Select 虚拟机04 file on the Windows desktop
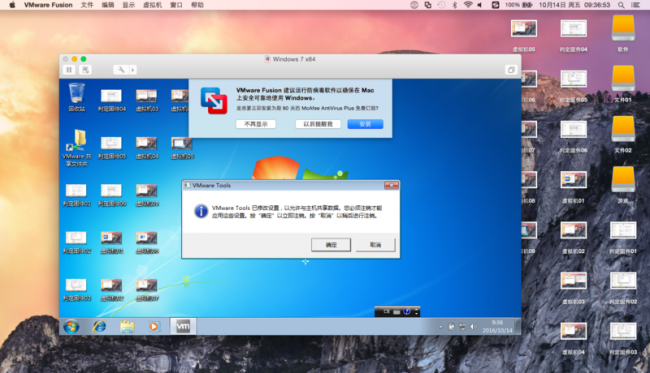Image resolution: width=650 pixels, height=373 pixels. [147, 148]
